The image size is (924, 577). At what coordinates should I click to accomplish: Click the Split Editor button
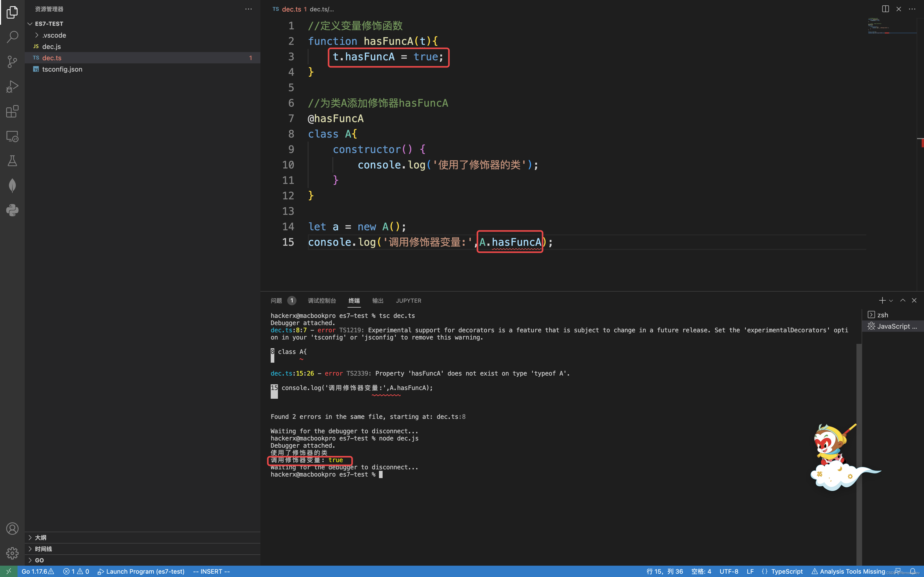(885, 9)
